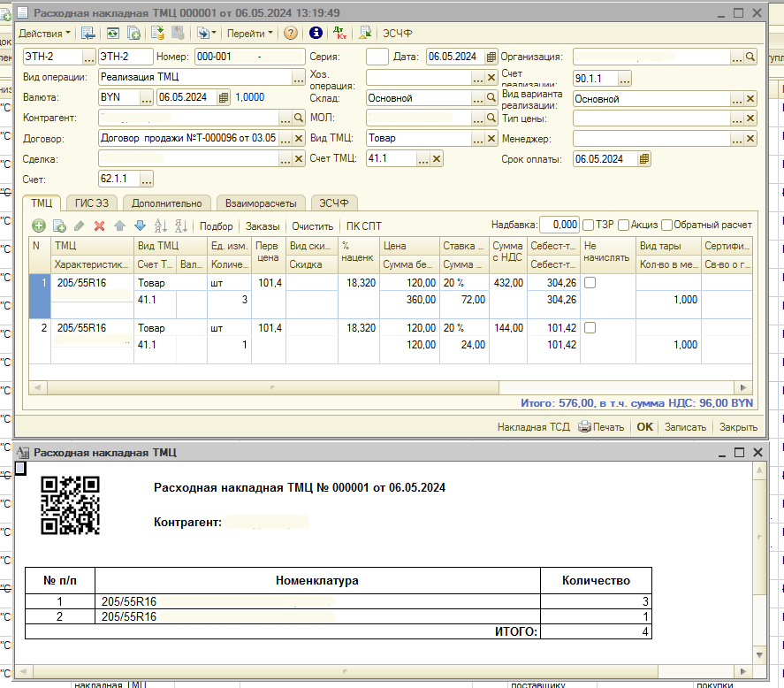Open help via the question mark icon
Viewport: 784px width, 688px height.
[x=291, y=33]
